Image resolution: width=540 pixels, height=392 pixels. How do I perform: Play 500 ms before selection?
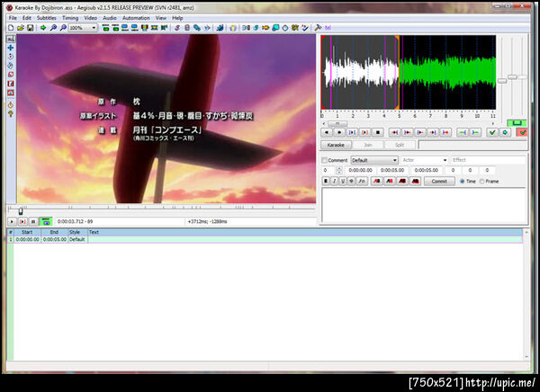pyautogui.click(x=395, y=132)
